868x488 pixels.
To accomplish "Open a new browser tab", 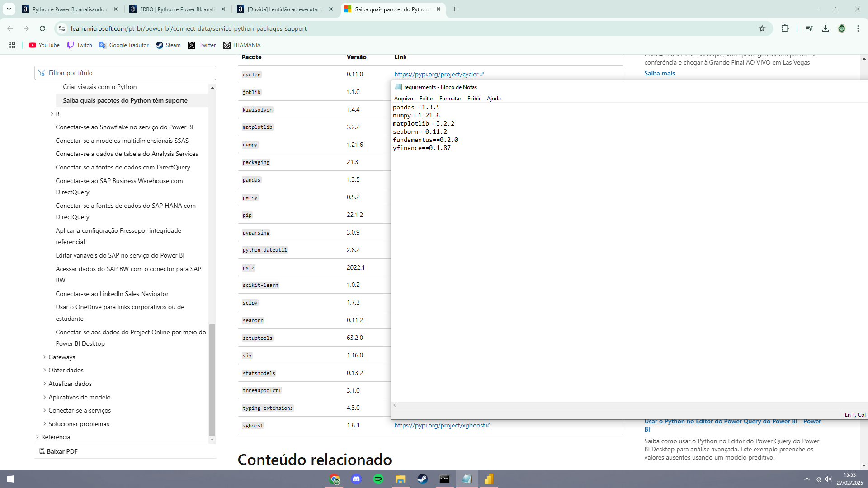I will click(455, 9).
